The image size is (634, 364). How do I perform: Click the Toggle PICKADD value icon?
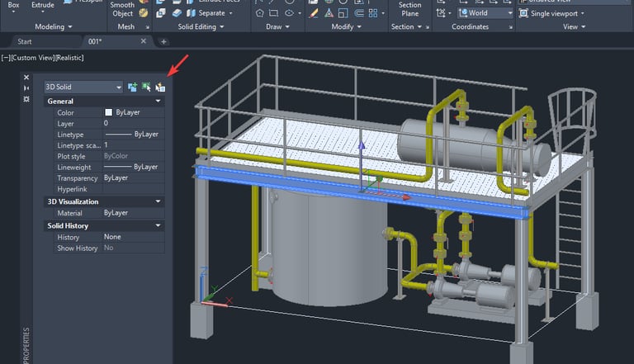point(132,87)
